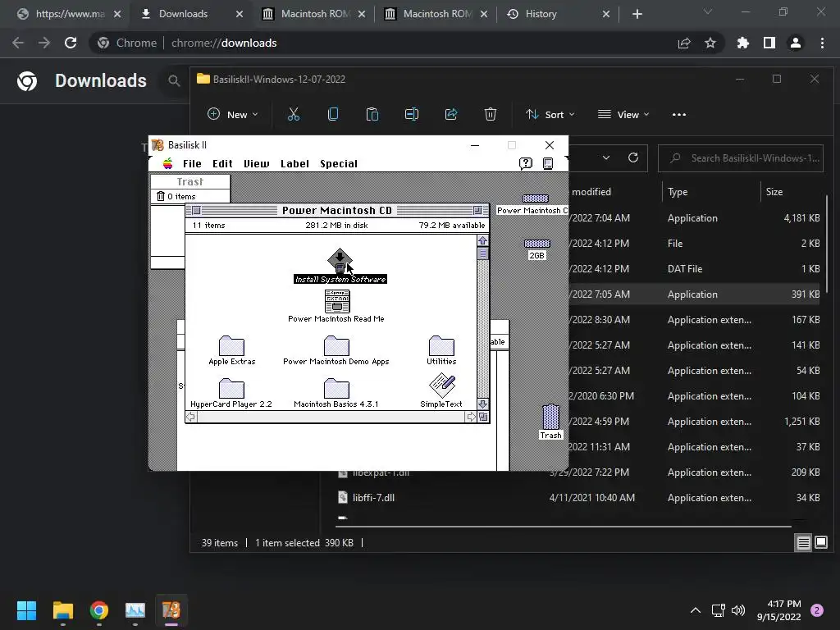This screenshot has height=630, width=840.
Task: Close the Power Macintosh CD window box
Action: [197, 211]
